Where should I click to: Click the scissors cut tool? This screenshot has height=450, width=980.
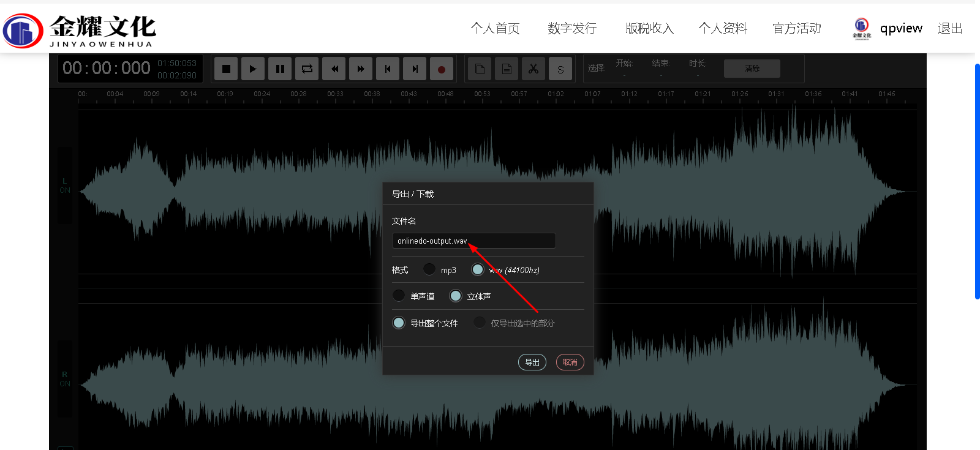pos(533,69)
